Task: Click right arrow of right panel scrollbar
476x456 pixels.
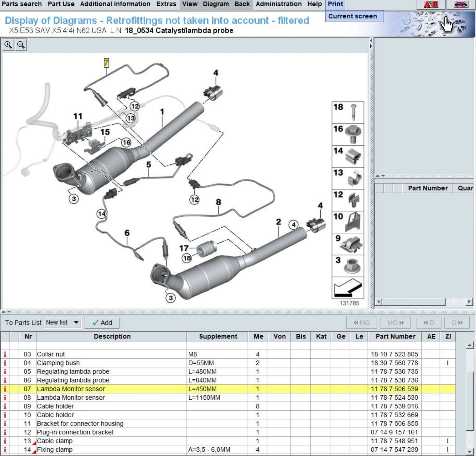Action: click(469, 301)
